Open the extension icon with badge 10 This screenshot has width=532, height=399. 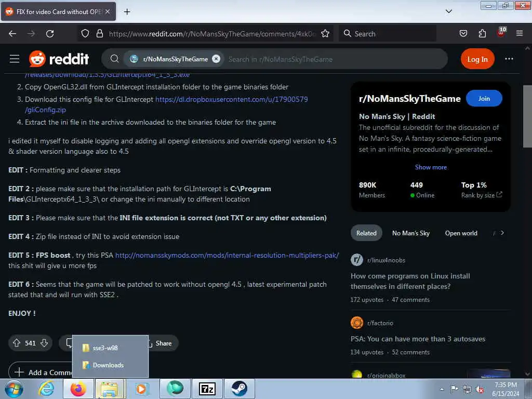[x=501, y=33]
